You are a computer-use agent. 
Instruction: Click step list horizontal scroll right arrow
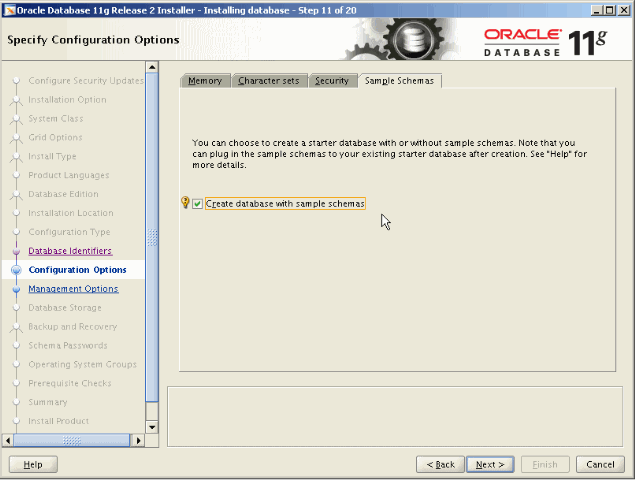(x=139, y=440)
